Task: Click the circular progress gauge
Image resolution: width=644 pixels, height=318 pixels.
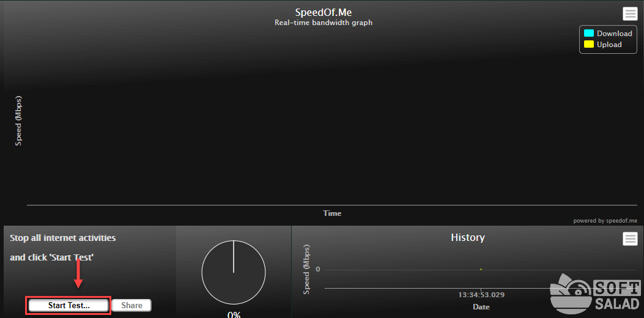Action: [234, 272]
